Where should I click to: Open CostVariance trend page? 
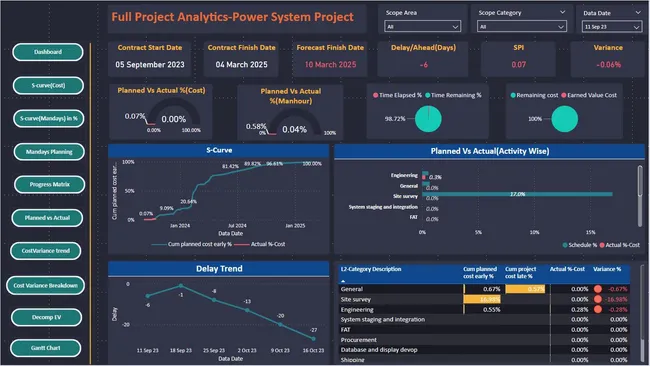tap(46, 251)
